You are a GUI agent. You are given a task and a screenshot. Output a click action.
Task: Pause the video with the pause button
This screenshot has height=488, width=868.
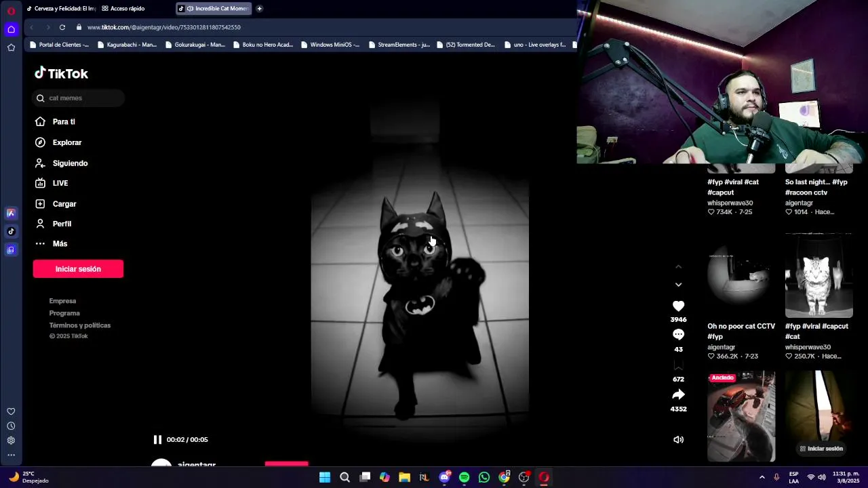click(x=157, y=439)
